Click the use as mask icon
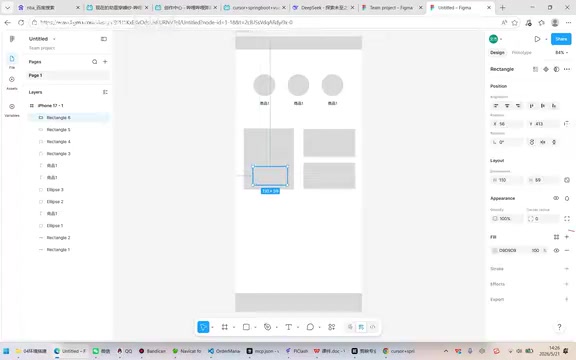Image resolution: width=576 pixels, height=360 pixels. 556,69
